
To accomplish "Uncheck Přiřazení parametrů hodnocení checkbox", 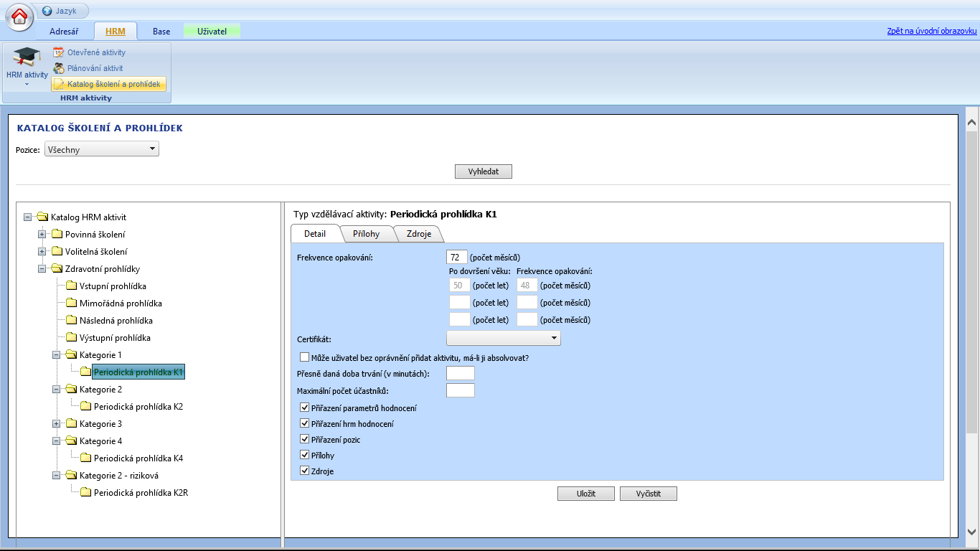I will tap(305, 408).
